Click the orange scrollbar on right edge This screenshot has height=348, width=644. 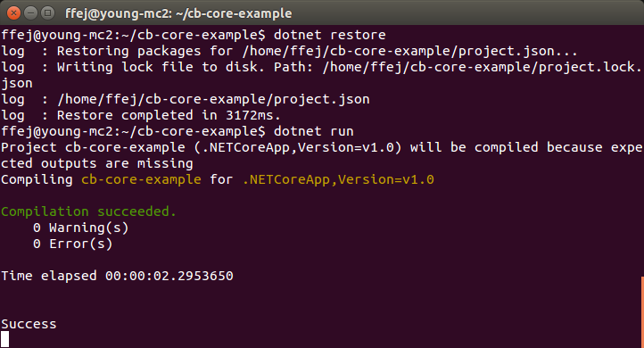pos(642,312)
